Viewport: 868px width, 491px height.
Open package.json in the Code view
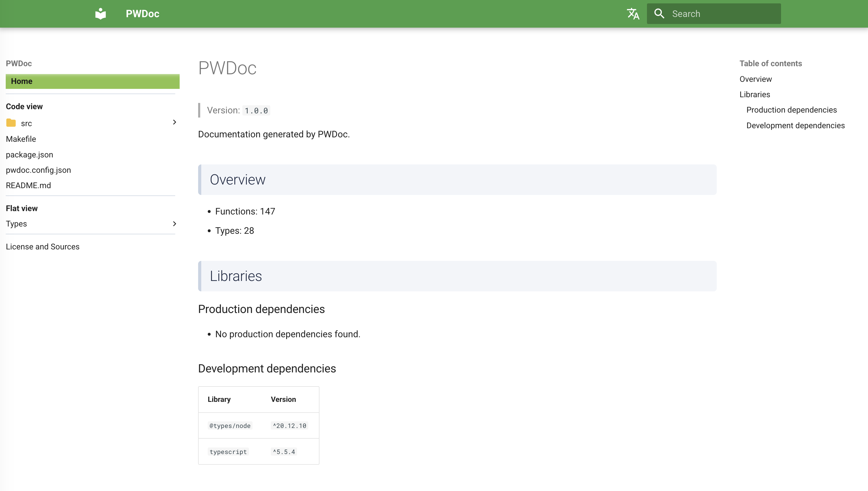pyautogui.click(x=29, y=155)
